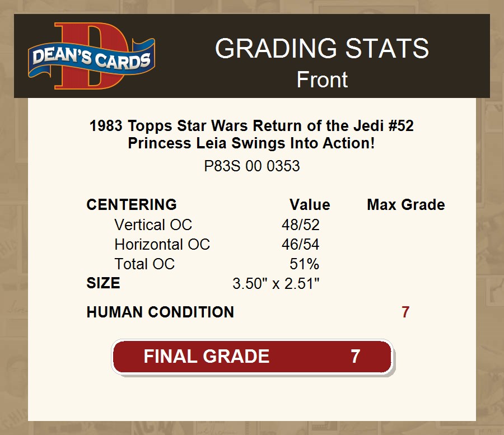Select the serial number P83S 00 0353
The width and height of the screenshot is (504, 435).
[251, 166]
